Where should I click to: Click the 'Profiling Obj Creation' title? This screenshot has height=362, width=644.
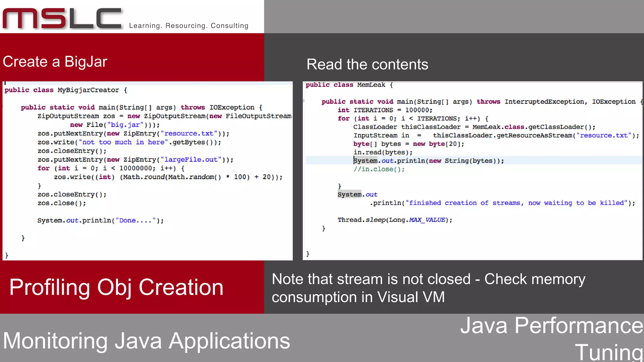coord(116,287)
